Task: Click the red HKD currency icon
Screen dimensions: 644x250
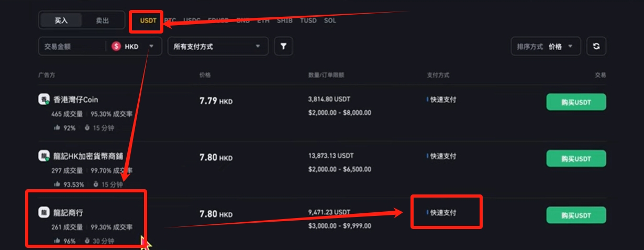Action: tap(116, 46)
